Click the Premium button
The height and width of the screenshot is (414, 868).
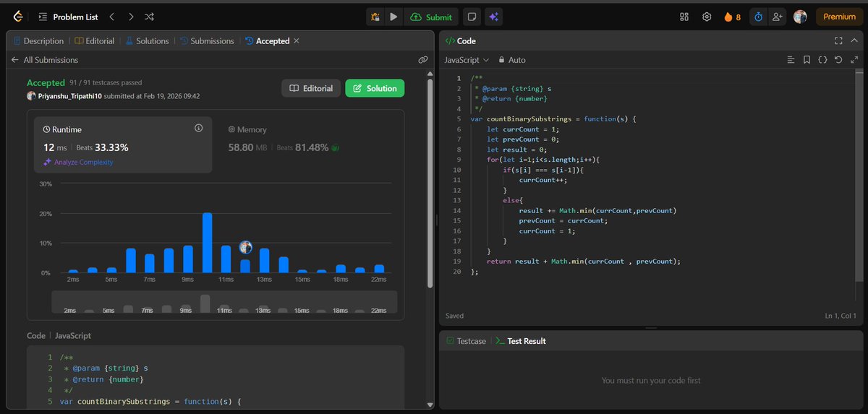click(839, 17)
